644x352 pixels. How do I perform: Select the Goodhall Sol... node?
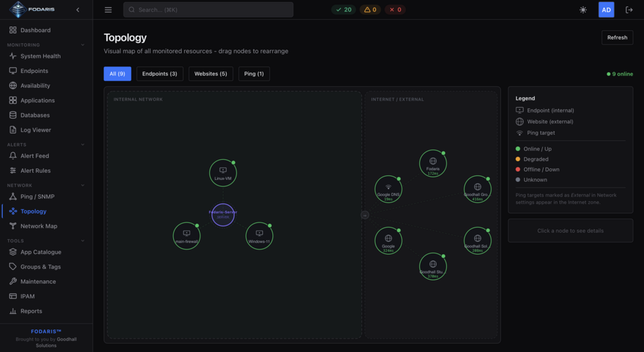pyautogui.click(x=477, y=240)
